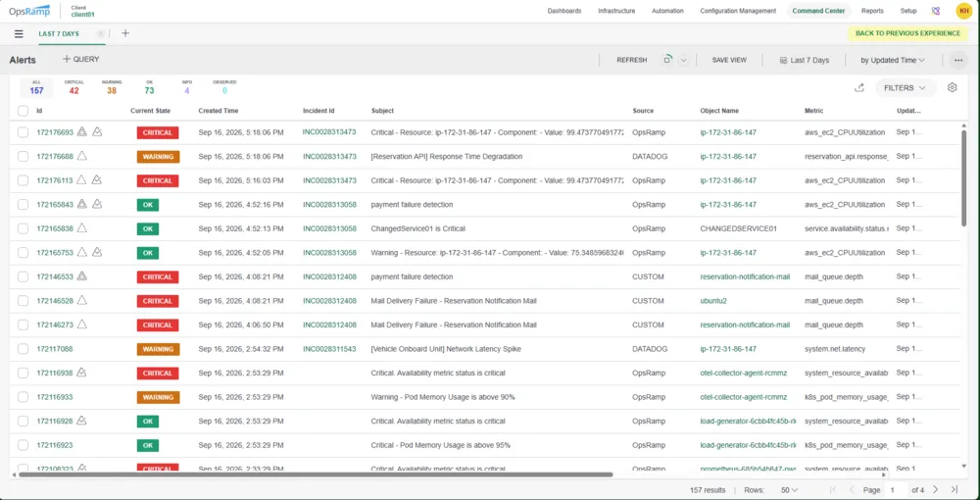Click the triangle icon on alert 172146273
This screenshot has height=500, width=980.
pos(81,325)
